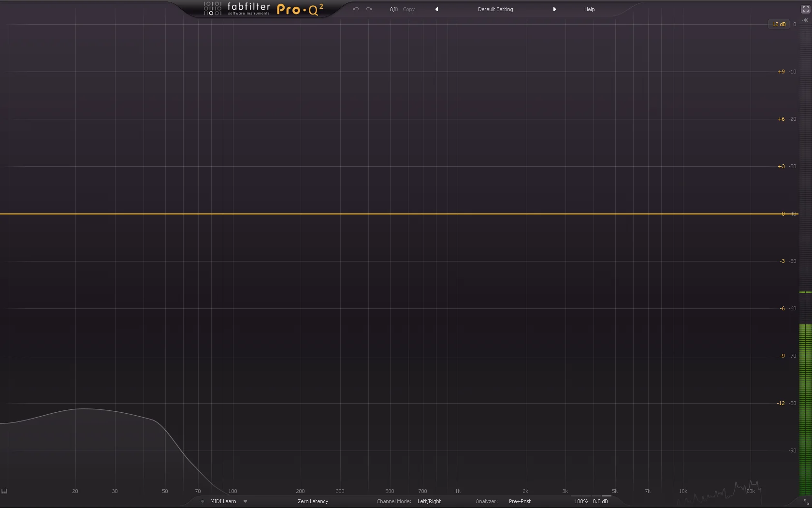This screenshot has width=812, height=508.
Task: Copy state with the Copy button
Action: [409, 9]
